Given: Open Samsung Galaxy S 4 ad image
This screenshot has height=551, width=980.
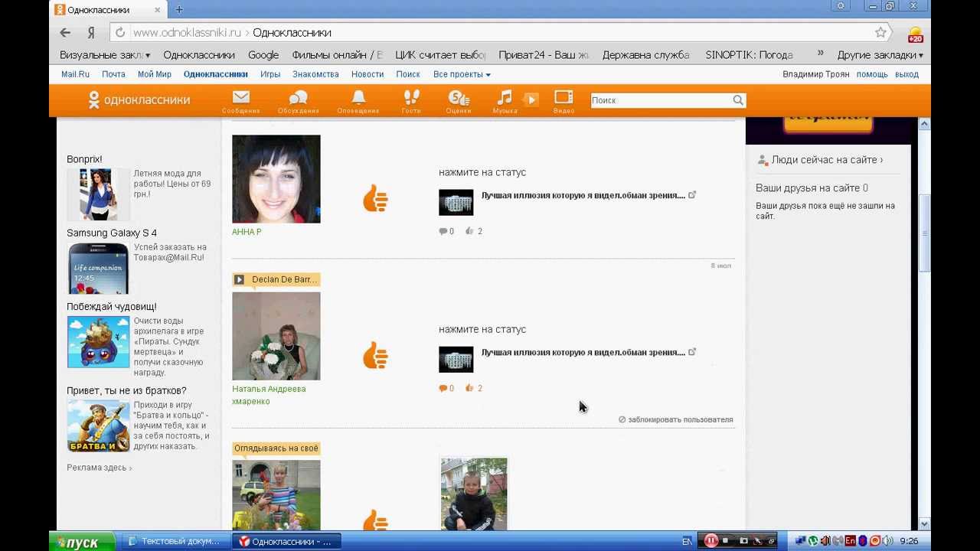Looking at the screenshot, I should tap(98, 268).
